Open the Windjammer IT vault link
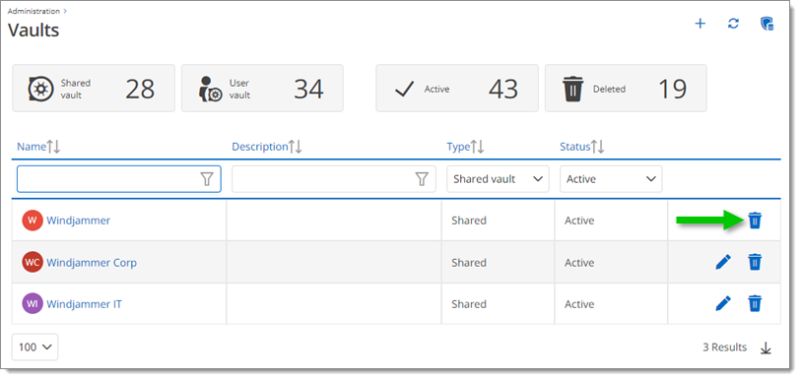The height and width of the screenshot is (379, 800). pyautogui.click(x=84, y=304)
